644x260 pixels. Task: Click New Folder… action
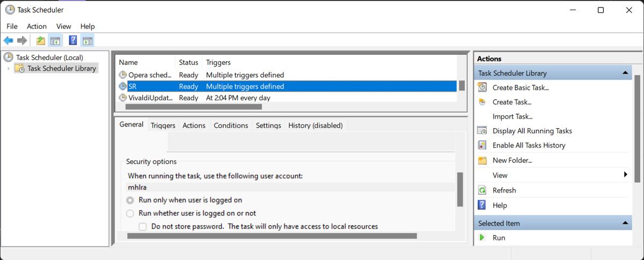click(x=513, y=160)
